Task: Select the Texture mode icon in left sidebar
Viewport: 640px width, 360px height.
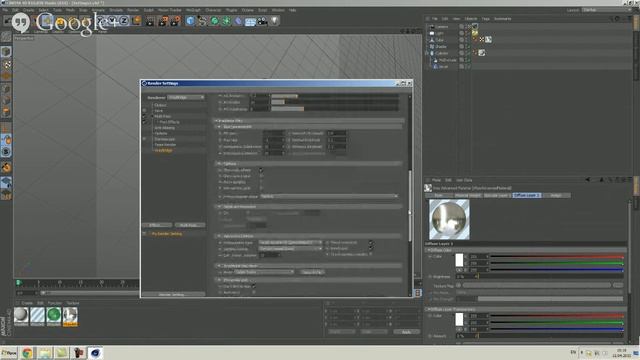Action: [x=6, y=64]
